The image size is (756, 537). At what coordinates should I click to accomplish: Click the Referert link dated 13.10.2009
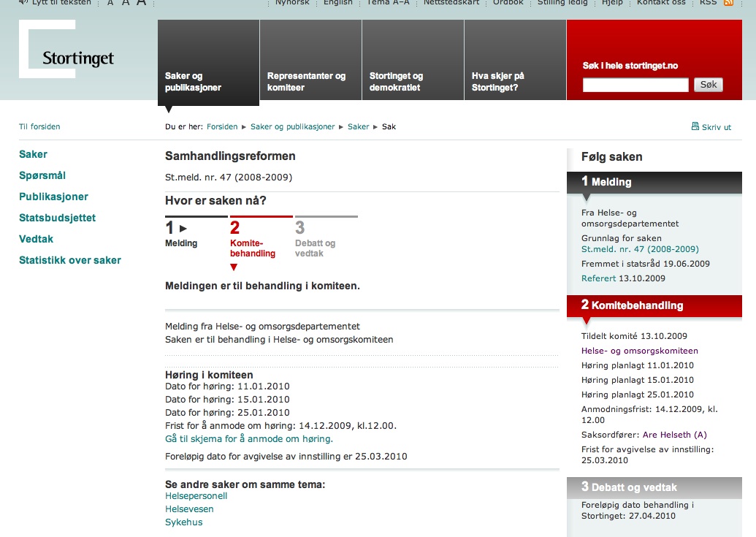pos(598,278)
